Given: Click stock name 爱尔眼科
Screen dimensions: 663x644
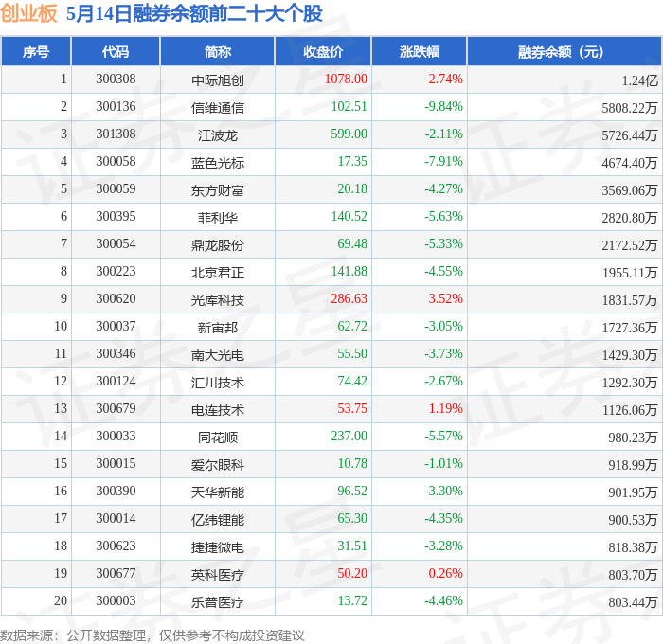Looking at the screenshot, I should [x=217, y=464].
